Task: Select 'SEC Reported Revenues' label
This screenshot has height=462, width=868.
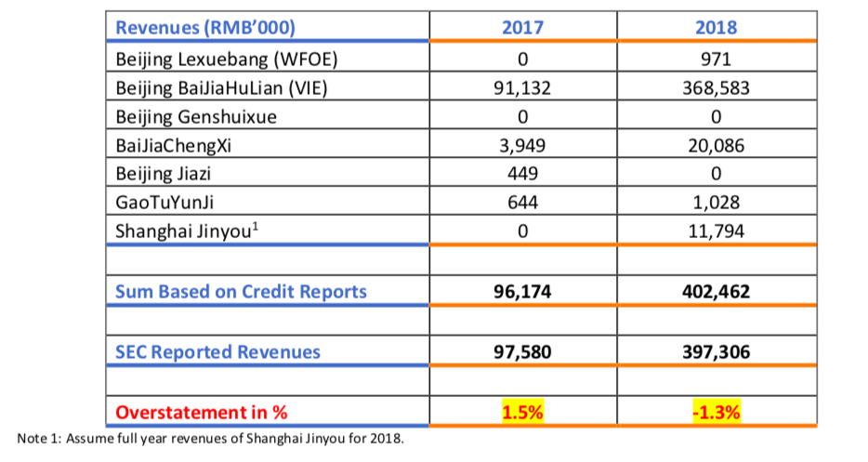Action: (x=217, y=351)
